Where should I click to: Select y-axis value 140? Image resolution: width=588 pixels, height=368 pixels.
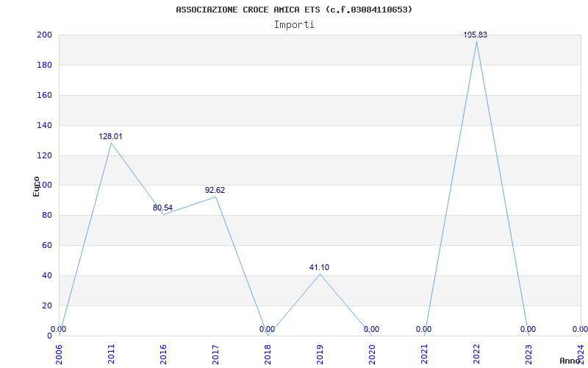[x=44, y=125]
